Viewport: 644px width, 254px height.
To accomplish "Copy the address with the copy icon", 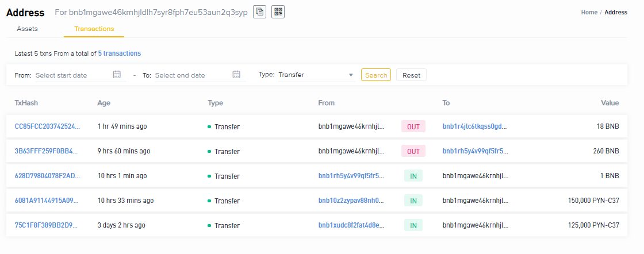I will [x=259, y=12].
